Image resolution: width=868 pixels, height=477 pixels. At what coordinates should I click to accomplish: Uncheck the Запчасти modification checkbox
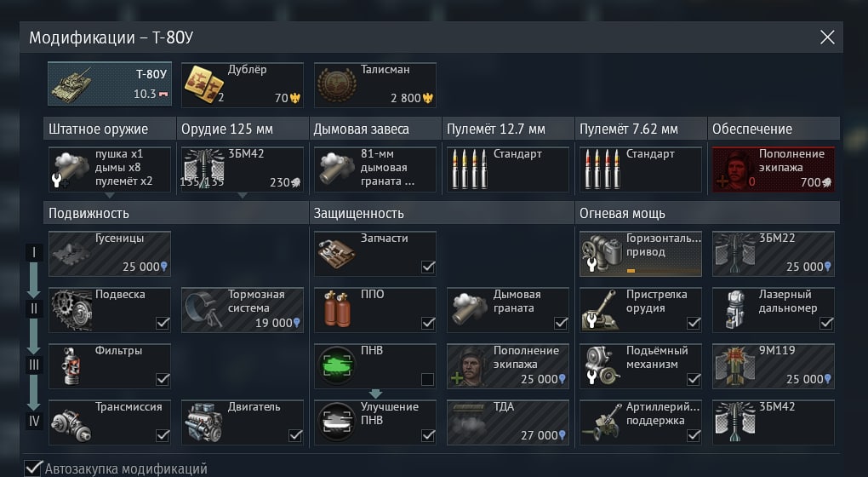pos(428,267)
